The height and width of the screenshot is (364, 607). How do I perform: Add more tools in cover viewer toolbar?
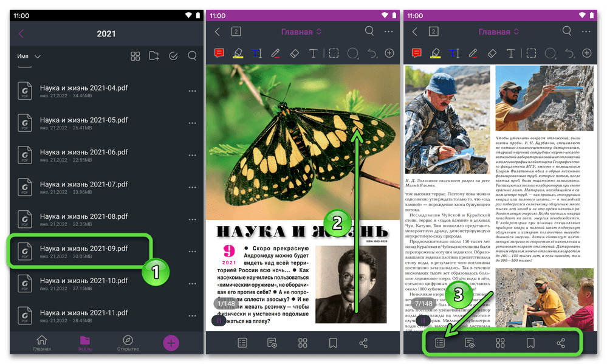(x=389, y=53)
